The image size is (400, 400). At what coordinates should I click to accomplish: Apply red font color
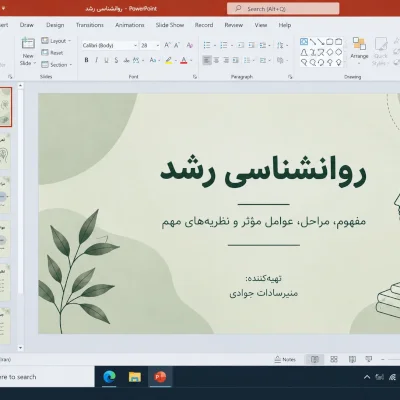point(184,61)
